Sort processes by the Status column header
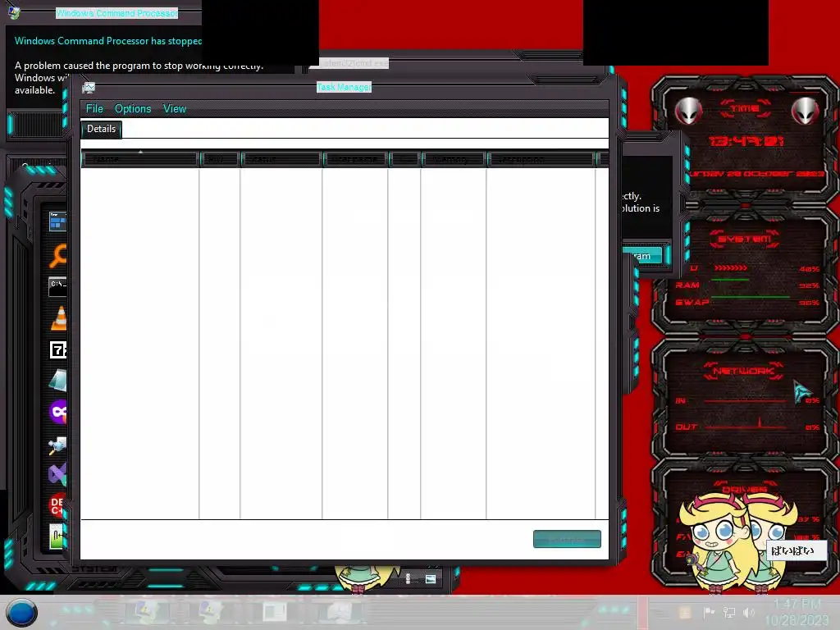Image resolution: width=840 pixels, height=630 pixels. tap(281, 159)
